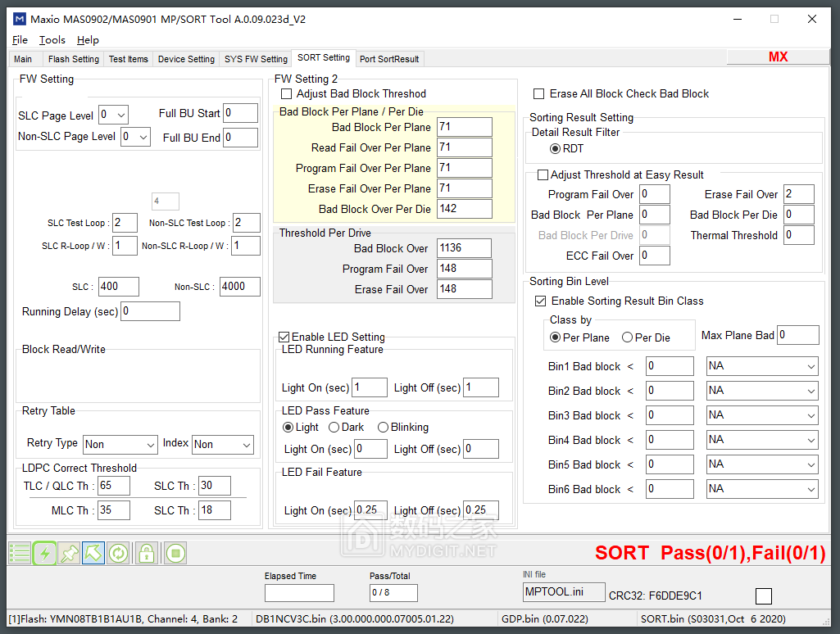Click the Running Delay (sec) field
Viewport: 840px width, 634px height.
(x=151, y=311)
